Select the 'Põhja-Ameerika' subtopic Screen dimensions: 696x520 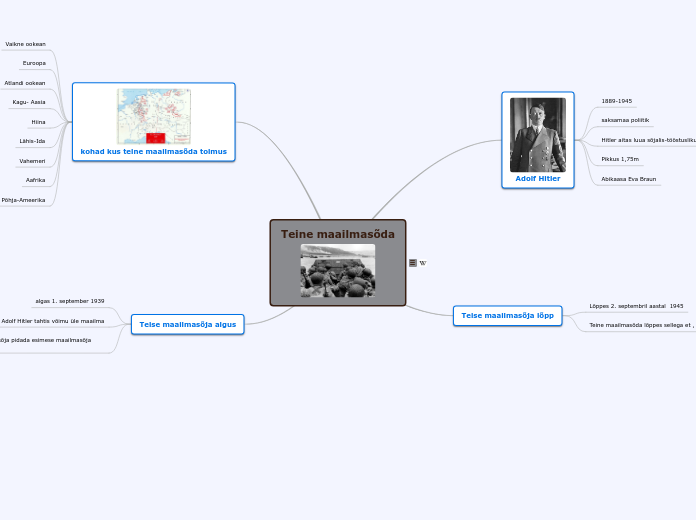[x=23, y=200]
